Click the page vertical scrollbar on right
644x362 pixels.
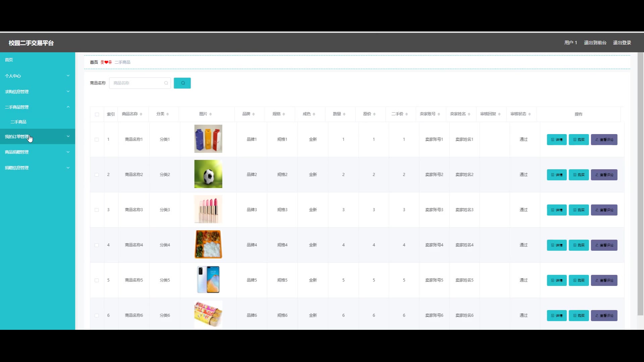tap(640, 184)
